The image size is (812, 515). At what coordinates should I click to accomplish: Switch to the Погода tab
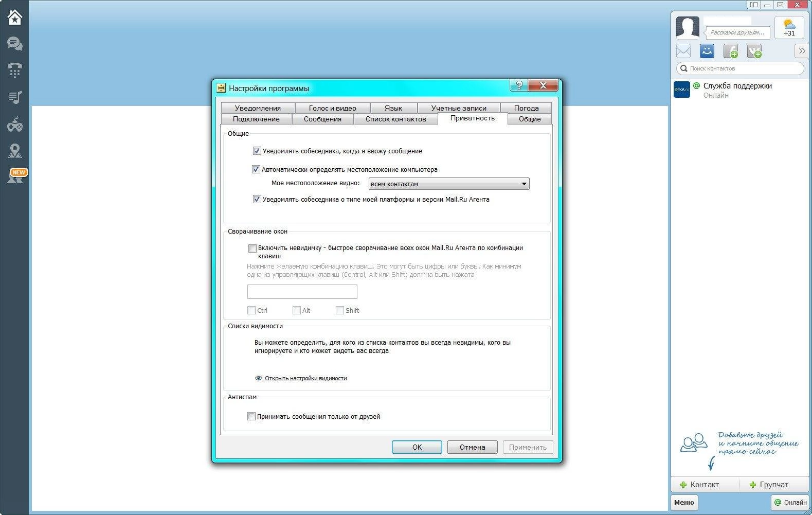coord(526,108)
